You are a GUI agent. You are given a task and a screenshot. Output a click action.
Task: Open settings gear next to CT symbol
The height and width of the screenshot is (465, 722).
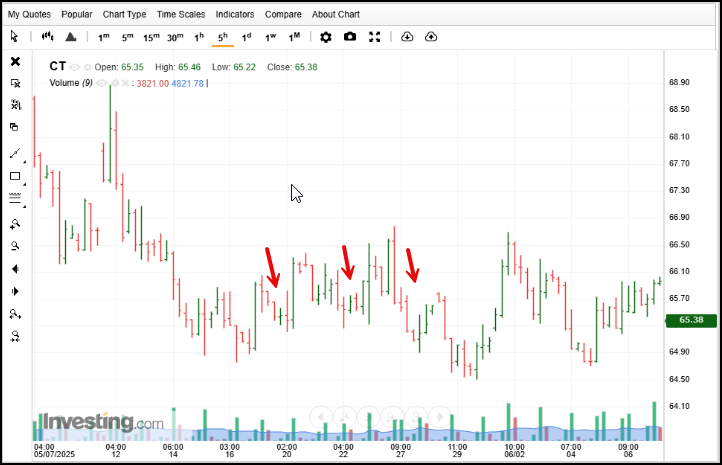87,67
